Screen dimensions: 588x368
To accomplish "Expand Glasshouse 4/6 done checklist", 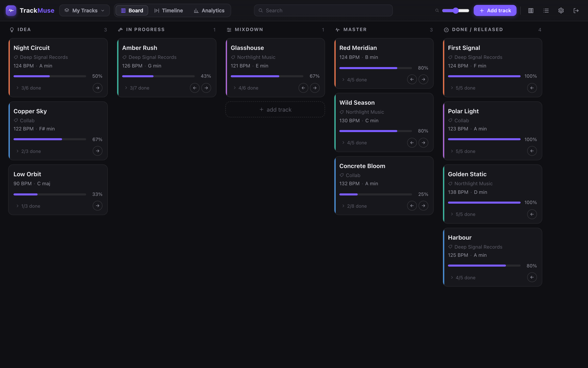I will pos(246,88).
